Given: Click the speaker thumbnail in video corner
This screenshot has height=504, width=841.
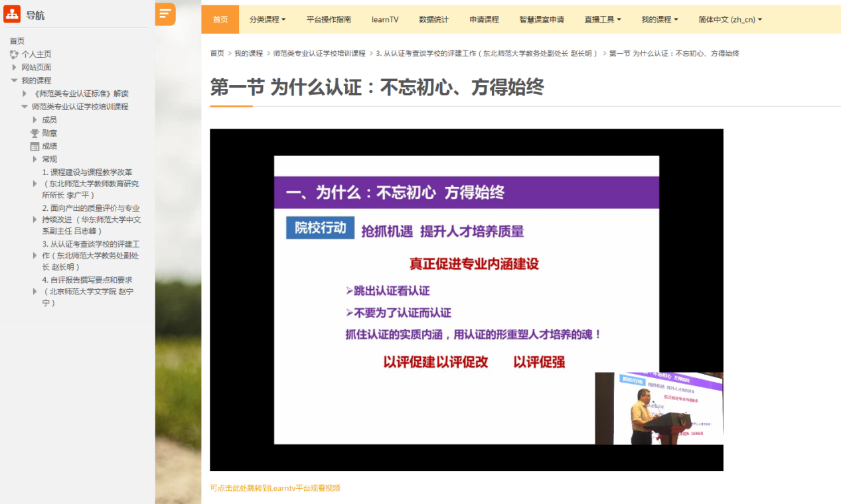Looking at the screenshot, I should pyautogui.click(x=658, y=408).
